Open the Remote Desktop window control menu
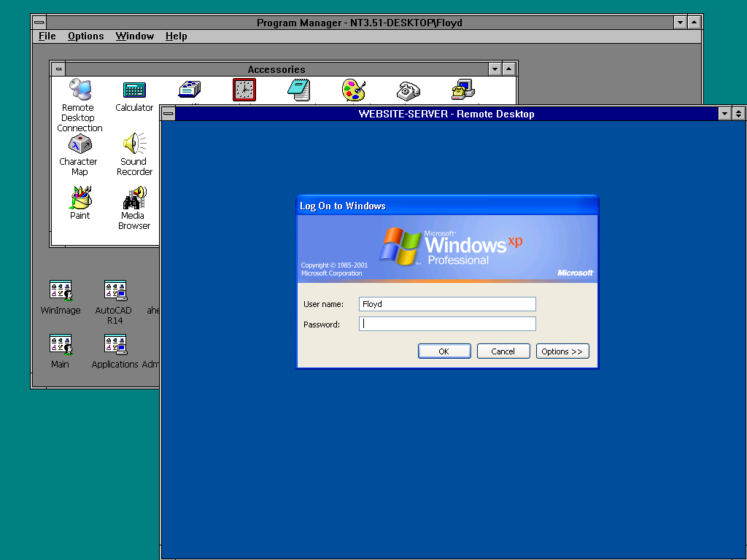747x560 pixels. (x=169, y=114)
